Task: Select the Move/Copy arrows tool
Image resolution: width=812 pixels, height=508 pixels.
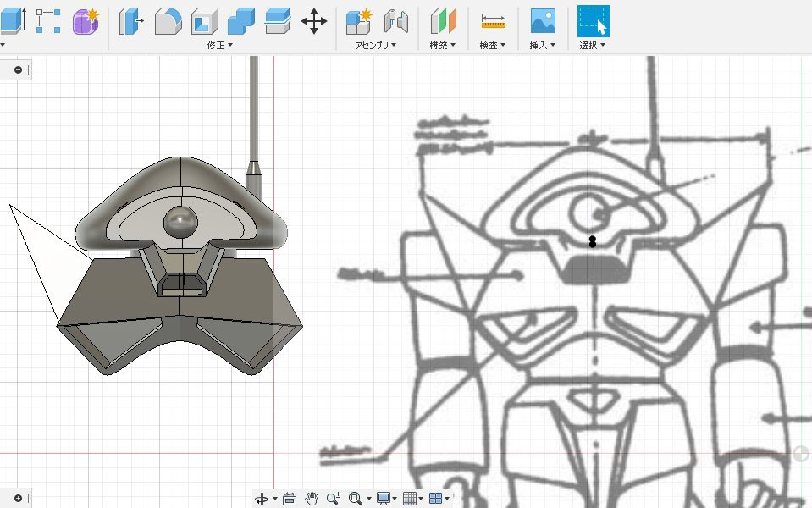Action: [314, 20]
